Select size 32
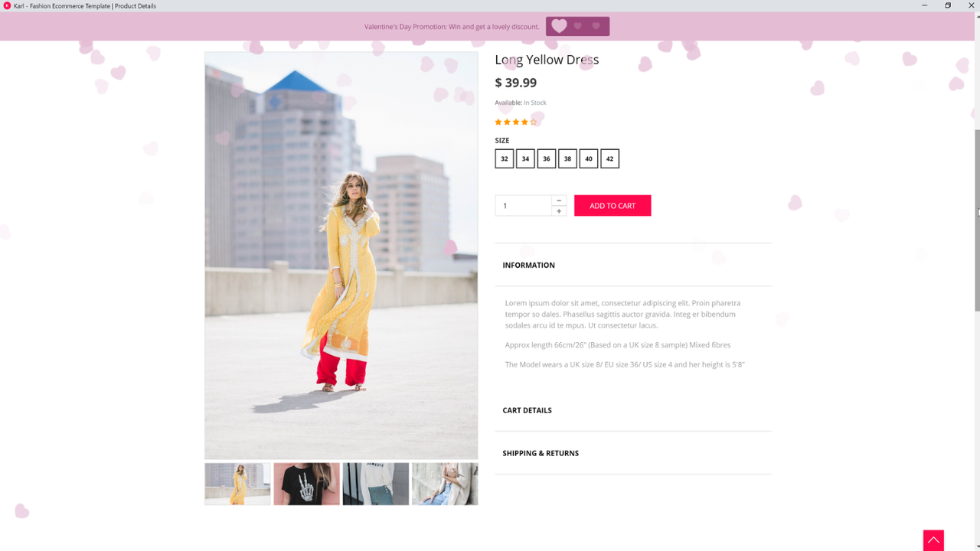Image resolution: width=980 pixels, height=551 pixels. pos(505,158)
